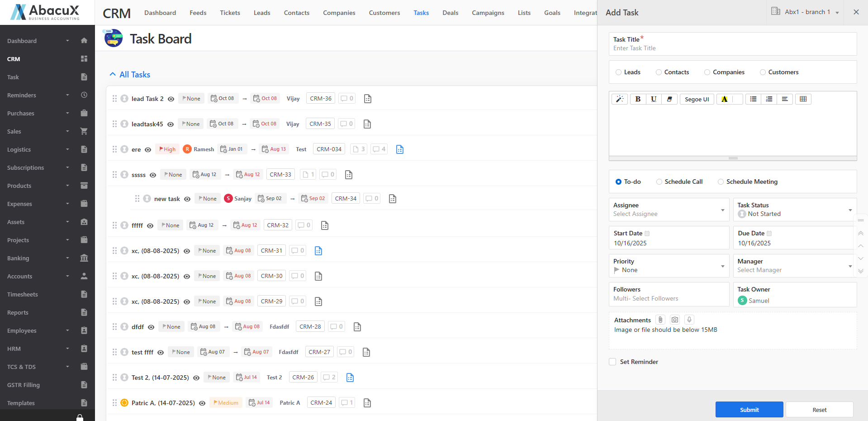Click the underline formatting button
The width and height of the screenshot is (868, 421).
[x=654, y=99]
